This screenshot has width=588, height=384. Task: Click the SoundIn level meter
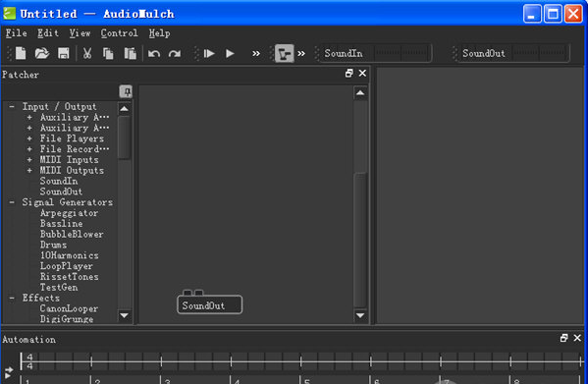point(401,53)
